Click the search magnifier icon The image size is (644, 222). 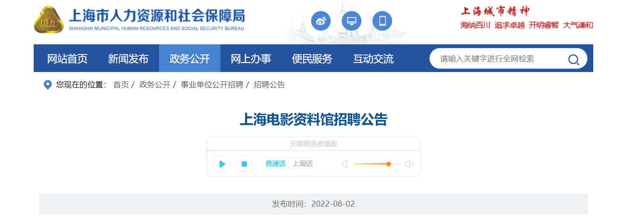[x=573, y=59]
